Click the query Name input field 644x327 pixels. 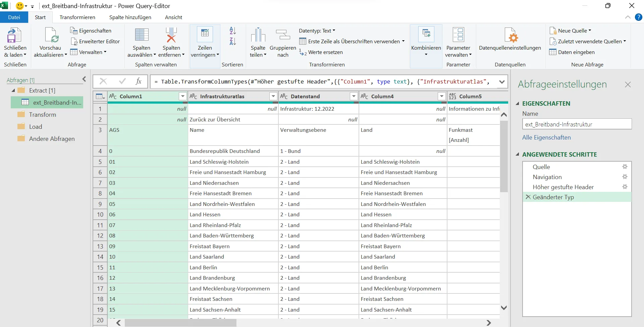[x=577, y=124]
